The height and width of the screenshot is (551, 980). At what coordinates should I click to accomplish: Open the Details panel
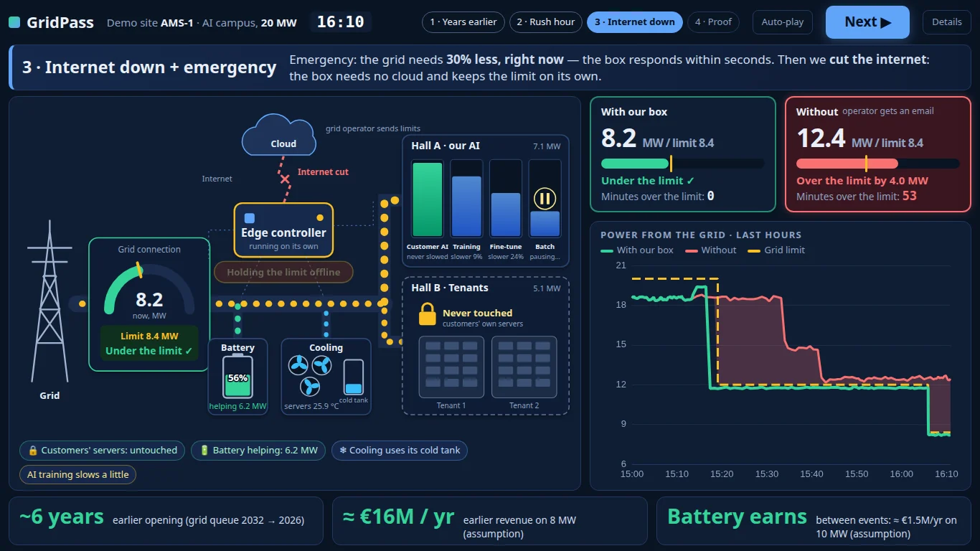[x=946, y=22]
